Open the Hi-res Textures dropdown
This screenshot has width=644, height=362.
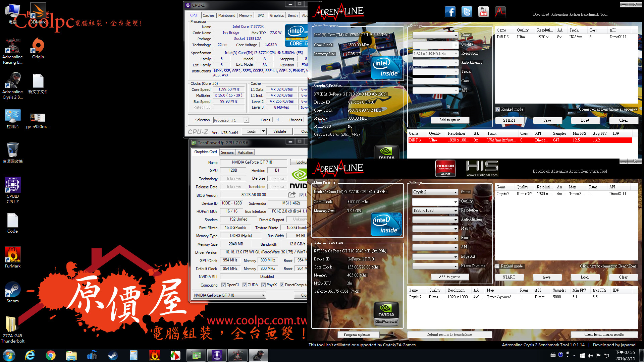point(435,266)
